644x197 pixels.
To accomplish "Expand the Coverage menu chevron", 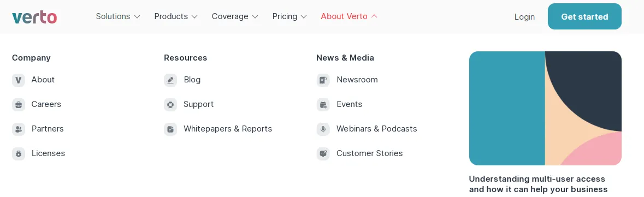I will [255, 17].
